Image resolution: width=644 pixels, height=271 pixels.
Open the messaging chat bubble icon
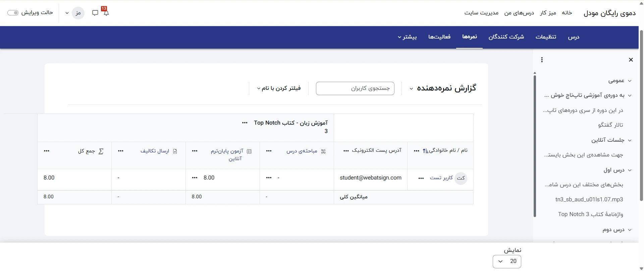point(95,13)
